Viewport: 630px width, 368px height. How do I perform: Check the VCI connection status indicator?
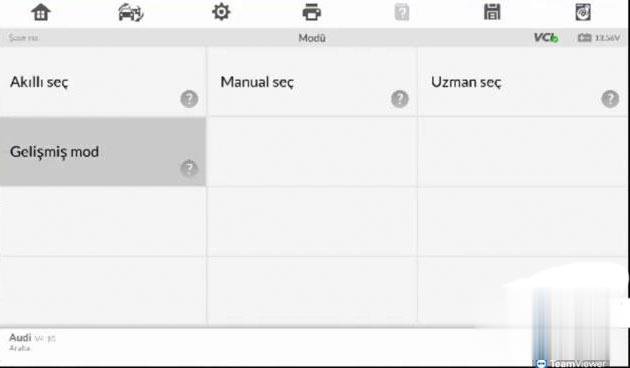546,38
